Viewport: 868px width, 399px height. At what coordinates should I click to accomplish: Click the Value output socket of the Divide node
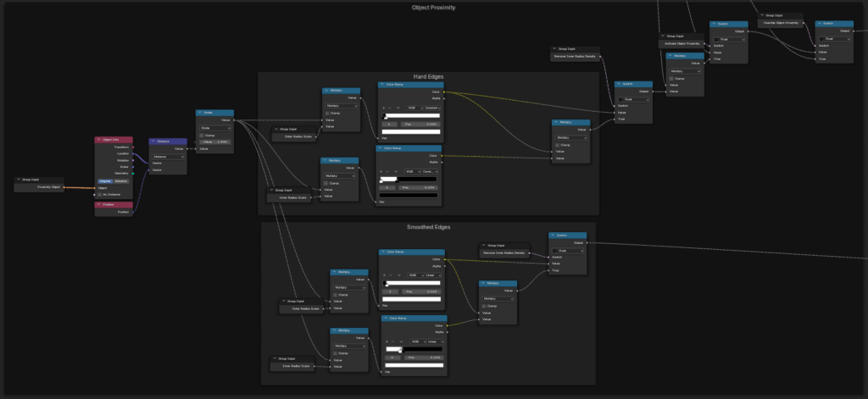point(234,120)
